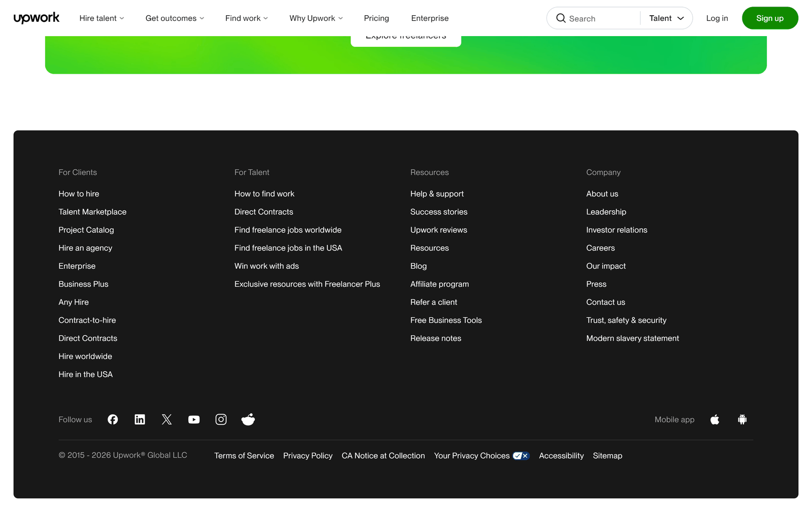Open Hire worldwide link
Image resolution: width=812 pixels, height=508 pixels.
tap(85, 357)
